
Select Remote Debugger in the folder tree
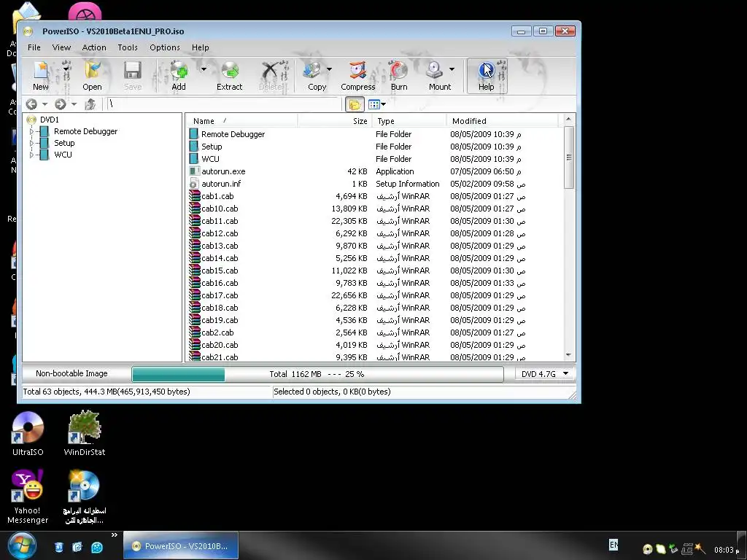[x=86, y=131]
